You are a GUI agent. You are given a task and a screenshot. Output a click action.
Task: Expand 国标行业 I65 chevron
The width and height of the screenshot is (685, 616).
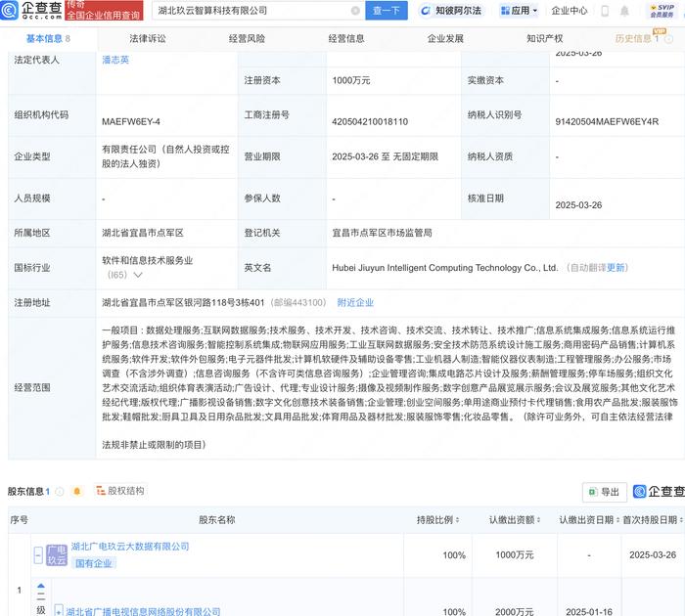138,275
